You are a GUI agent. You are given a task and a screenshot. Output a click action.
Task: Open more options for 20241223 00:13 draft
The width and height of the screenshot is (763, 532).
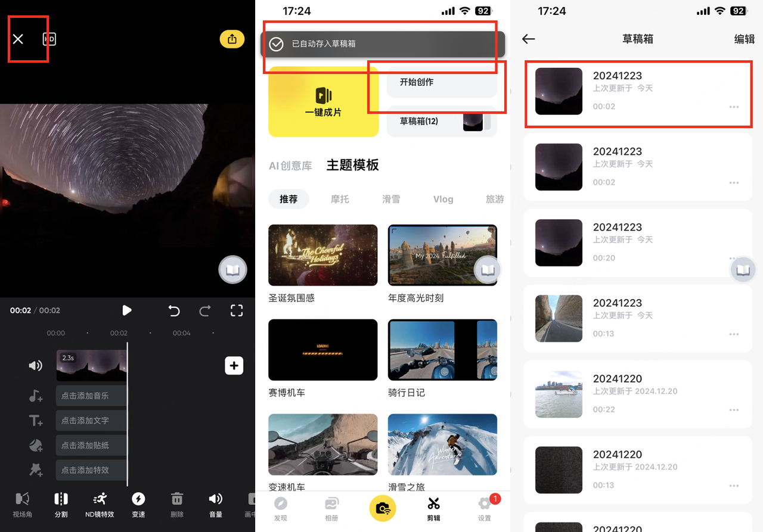click(x=734, y=334)
